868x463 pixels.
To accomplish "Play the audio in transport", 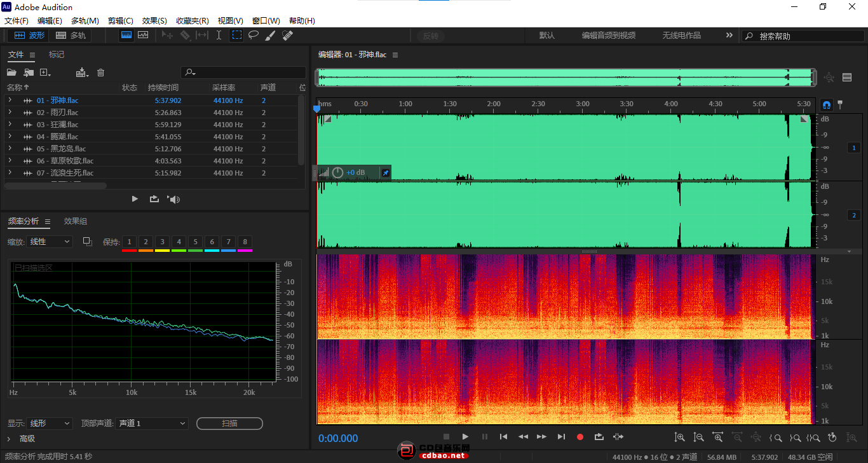I will click(x=465, y=437).
